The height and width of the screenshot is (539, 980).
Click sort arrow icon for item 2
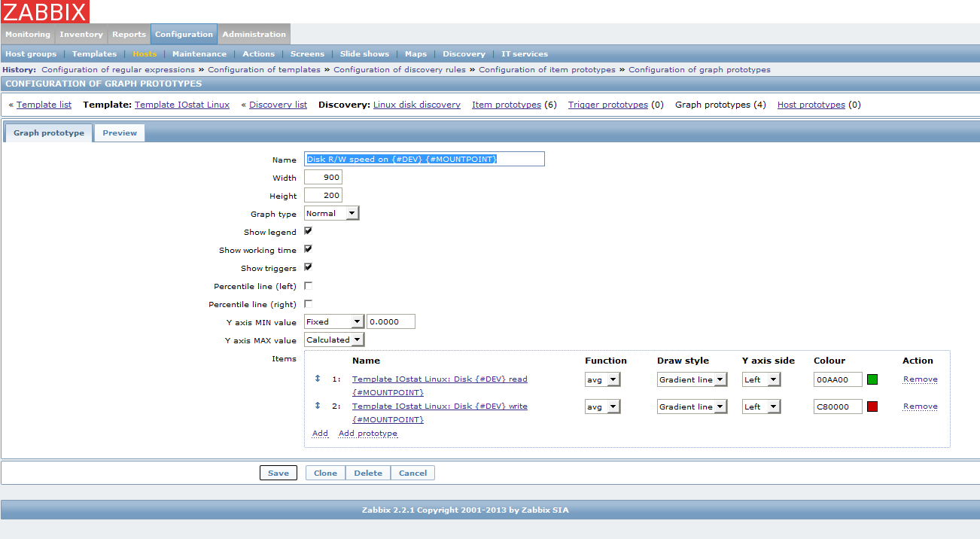pyautogui.click(x=318, y=406)
